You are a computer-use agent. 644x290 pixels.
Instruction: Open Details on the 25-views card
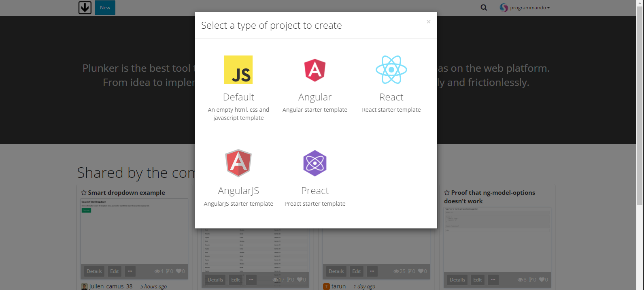[336, 271]
